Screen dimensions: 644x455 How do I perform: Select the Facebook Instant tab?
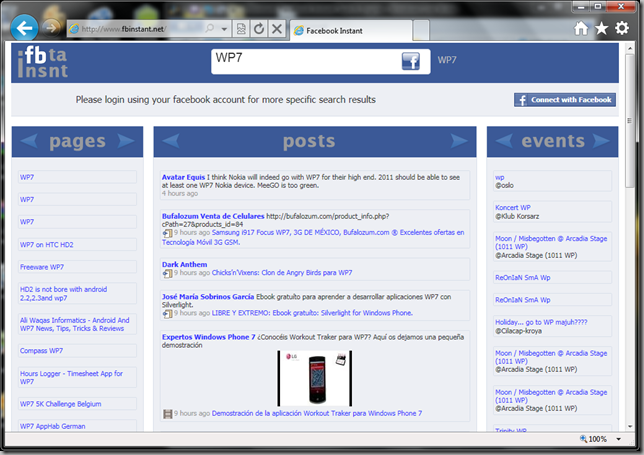click(x=351, y=30)
